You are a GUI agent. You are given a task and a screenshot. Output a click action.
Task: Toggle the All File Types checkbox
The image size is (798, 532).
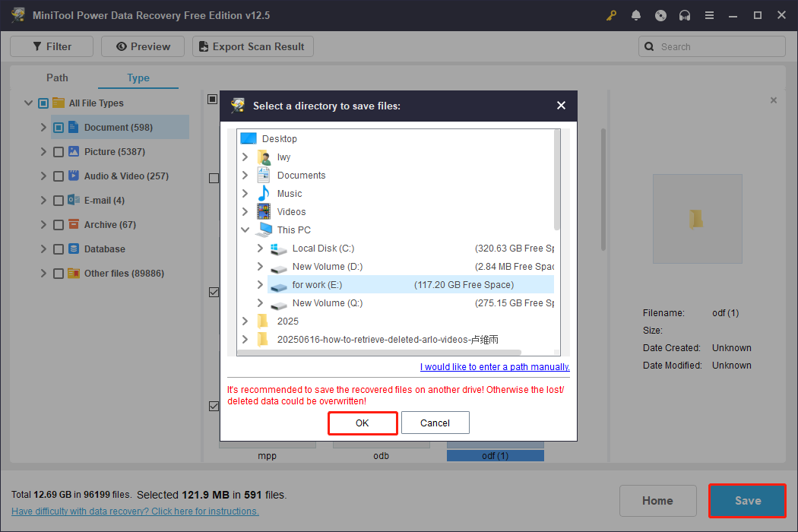click(x=43, y=103)
